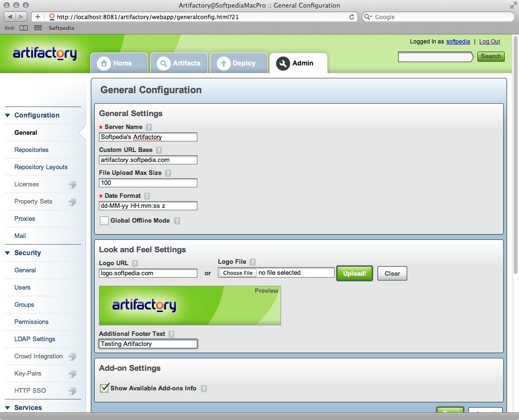The image size is (519, 420).
Task: Click the Date Format input field
Action: 148,206
